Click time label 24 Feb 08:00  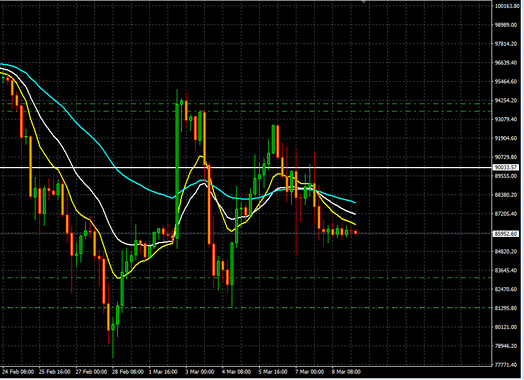(18, 372)
